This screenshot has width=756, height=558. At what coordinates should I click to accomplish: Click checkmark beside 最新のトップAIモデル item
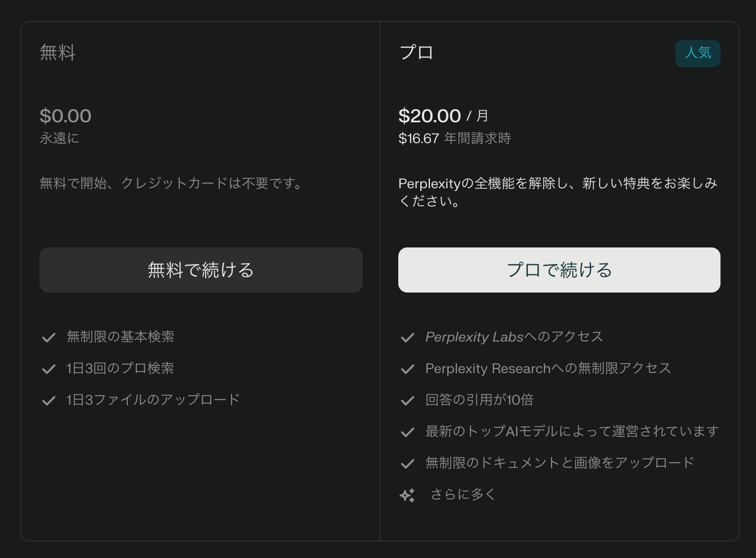407,432
